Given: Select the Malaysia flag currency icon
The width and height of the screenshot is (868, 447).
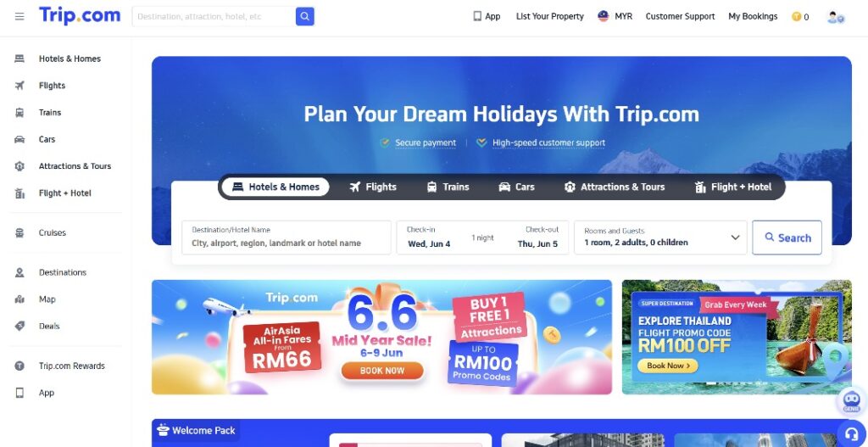Looking at the screenshot, I should [604, 16].
